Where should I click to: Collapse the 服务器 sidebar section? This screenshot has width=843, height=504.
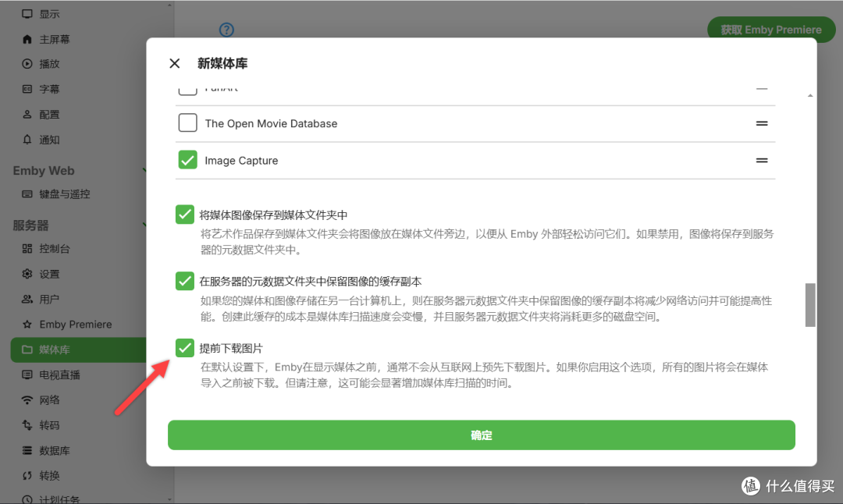click(144, 225)
